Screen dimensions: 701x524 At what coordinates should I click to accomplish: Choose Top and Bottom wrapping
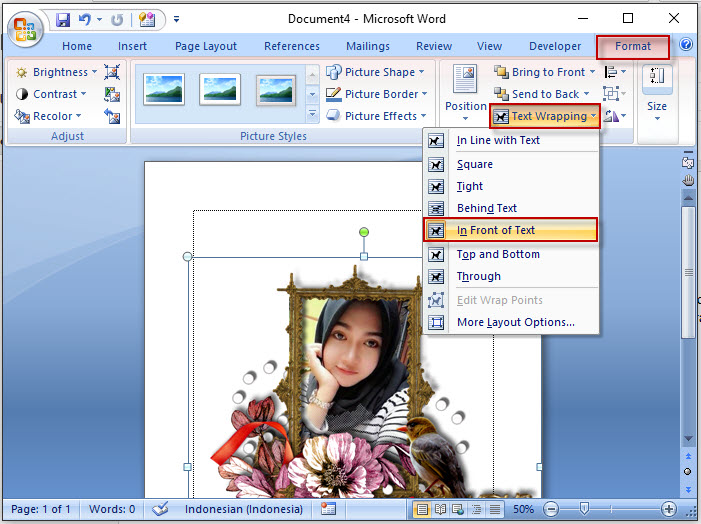(x=511, y=254)
